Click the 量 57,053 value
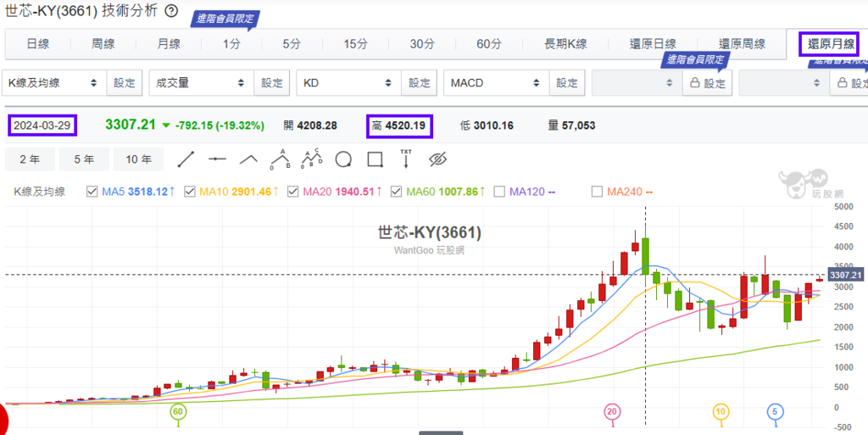The image size is (868, 435). [x=571, y=125]
